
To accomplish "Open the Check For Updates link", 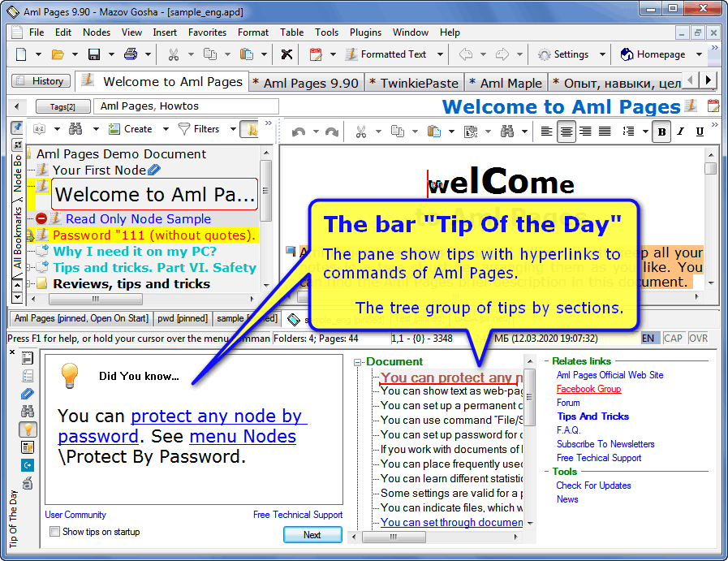I will [x=593, y=485].
